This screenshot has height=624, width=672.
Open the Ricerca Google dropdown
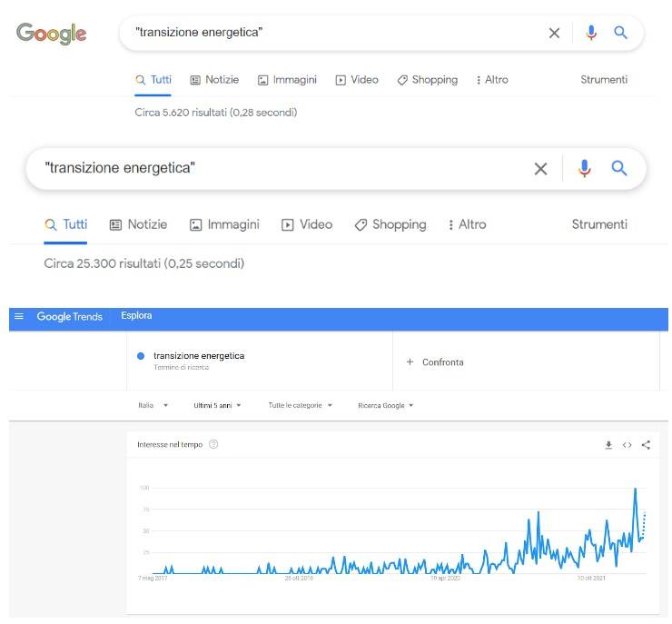[x=385, y=405]
